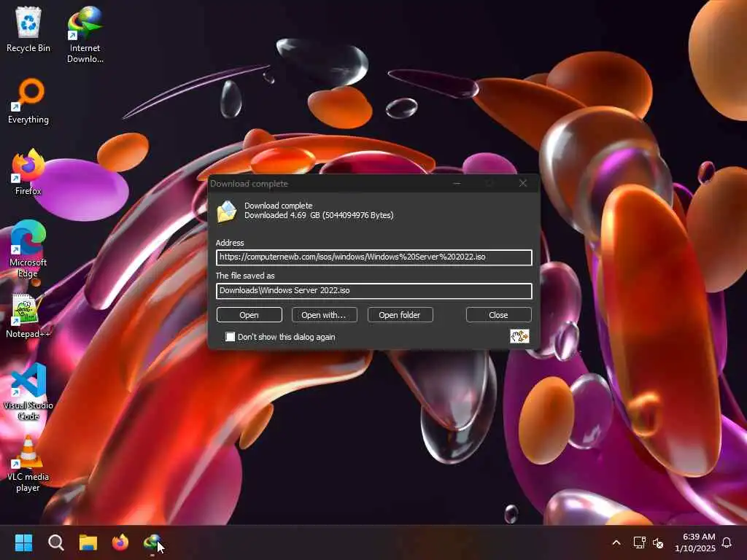The width and height of the screenshot is (747, 560).
Task: Click the downloaded file envelope icon
Action: (227, 211)
